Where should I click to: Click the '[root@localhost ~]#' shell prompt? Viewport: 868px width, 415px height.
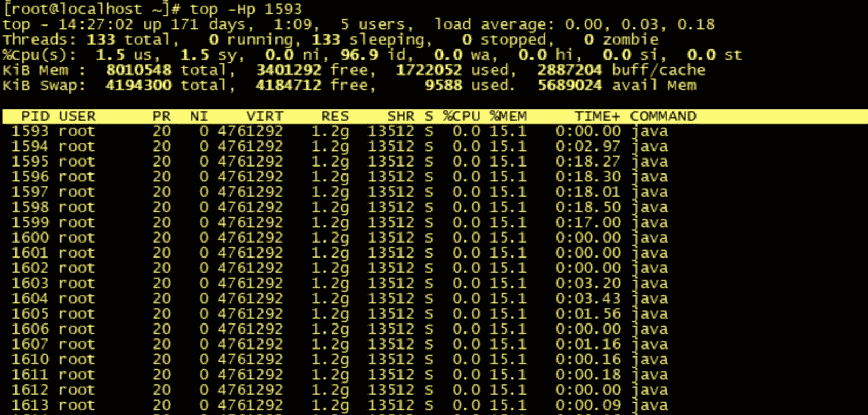[x=92, y=9]
